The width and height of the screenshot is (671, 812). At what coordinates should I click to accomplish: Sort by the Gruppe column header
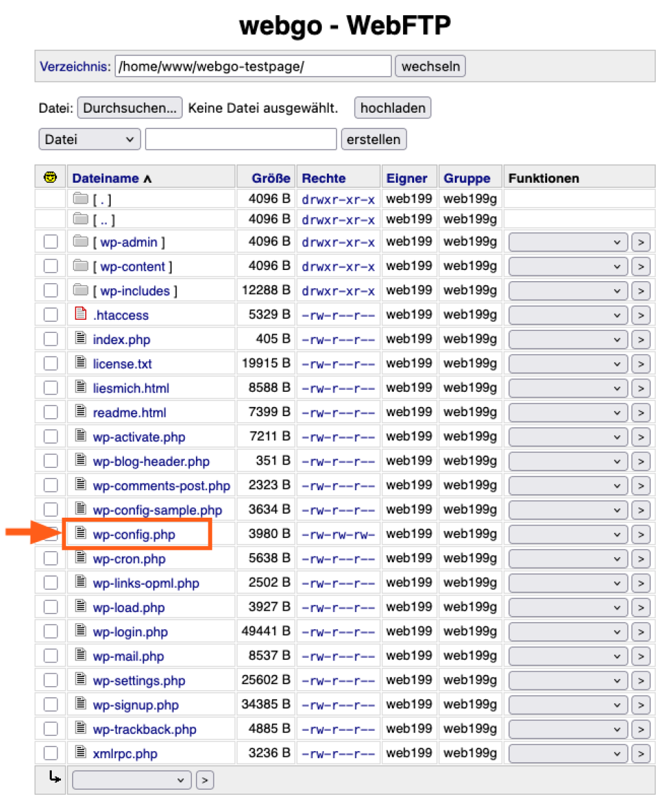(x=467, y=178)
